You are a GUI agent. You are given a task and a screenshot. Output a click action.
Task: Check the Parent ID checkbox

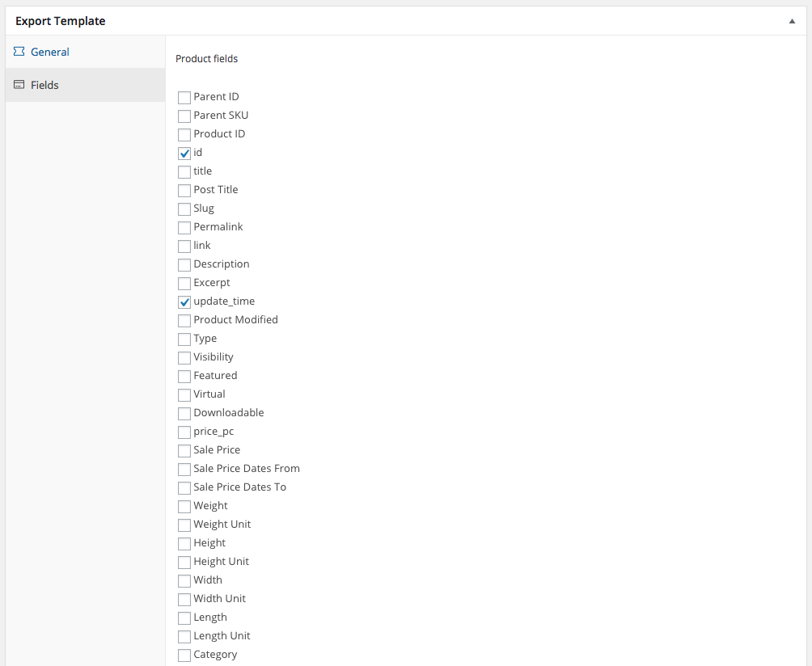[x=184, y=97]
